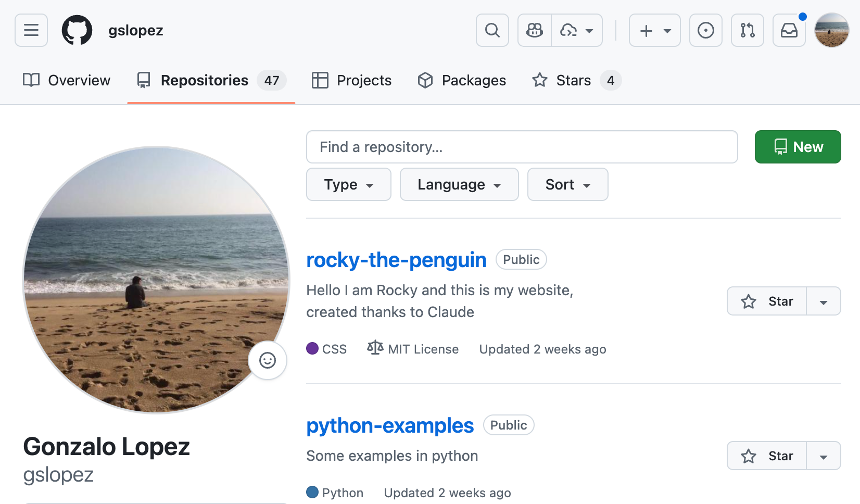Click the repositories count badge 47
This screenshot has height=504, width=860.
click(x=272, y=80)
